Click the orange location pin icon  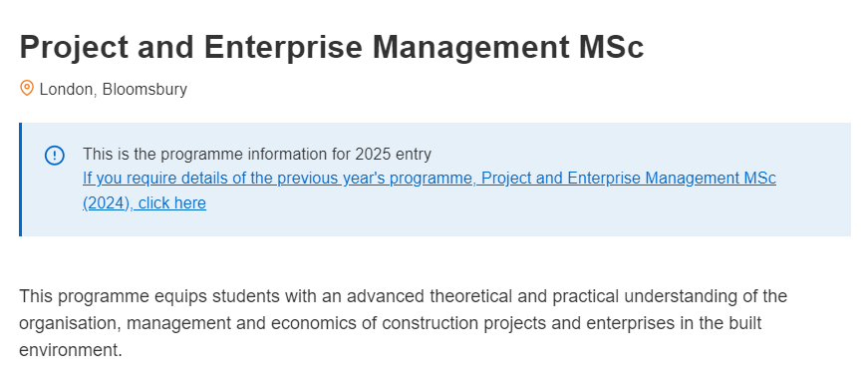coord(27,88)
